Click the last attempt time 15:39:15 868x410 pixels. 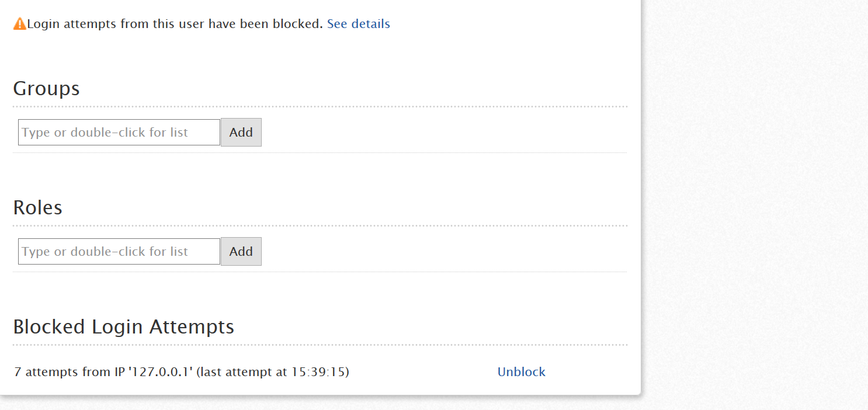tap(318, 372)
